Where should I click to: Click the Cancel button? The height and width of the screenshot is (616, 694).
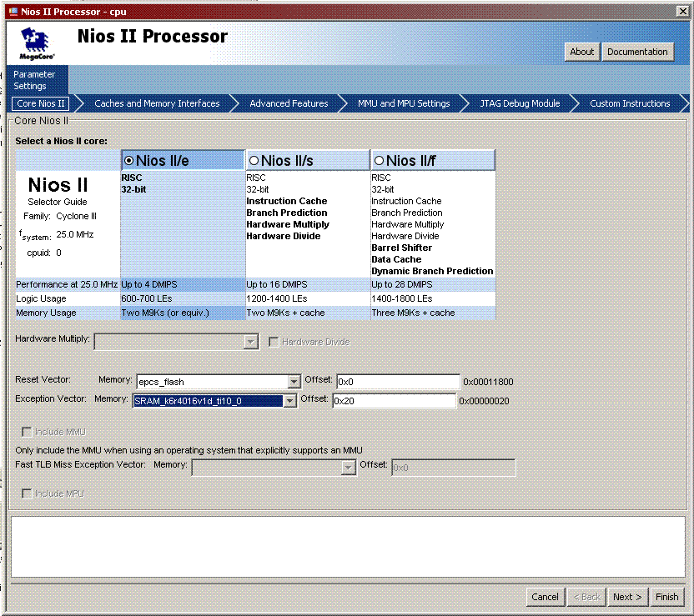545,597
